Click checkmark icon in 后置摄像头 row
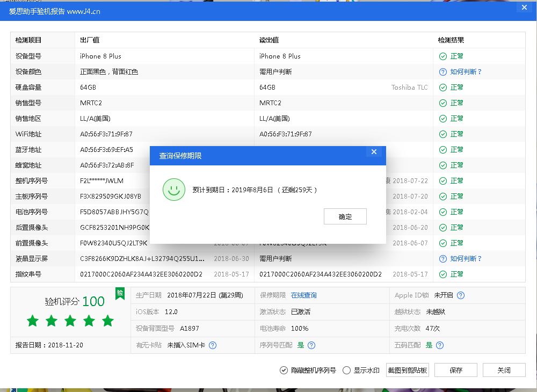This screenshot has height=392, width=537. (x=443, y=228)
